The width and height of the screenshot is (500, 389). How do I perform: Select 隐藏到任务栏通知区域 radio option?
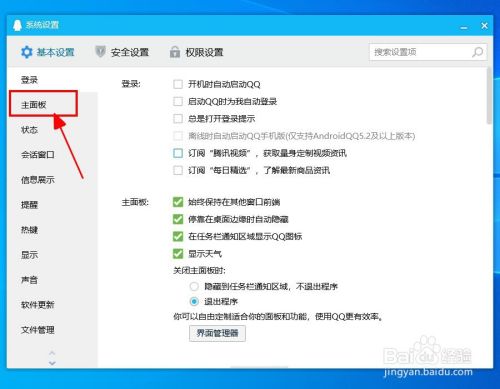(x=194, y=286)
